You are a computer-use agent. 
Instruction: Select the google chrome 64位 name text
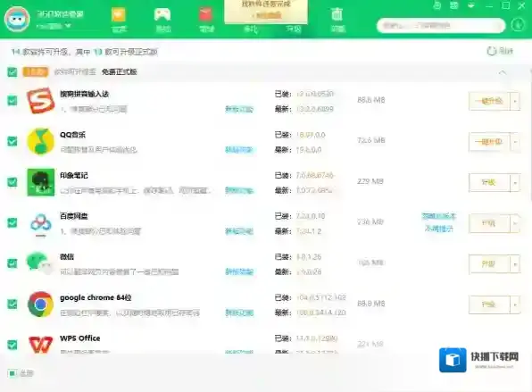coord(96,297)
